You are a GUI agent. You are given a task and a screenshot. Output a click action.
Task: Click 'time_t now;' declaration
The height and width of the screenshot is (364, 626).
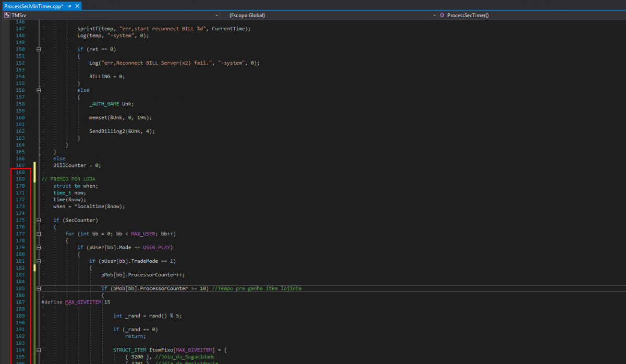69,192
